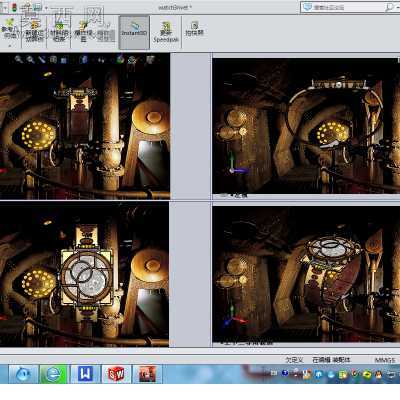
Task: Open the Hide/Show Items icon
Action: click(x=101, y=60)
